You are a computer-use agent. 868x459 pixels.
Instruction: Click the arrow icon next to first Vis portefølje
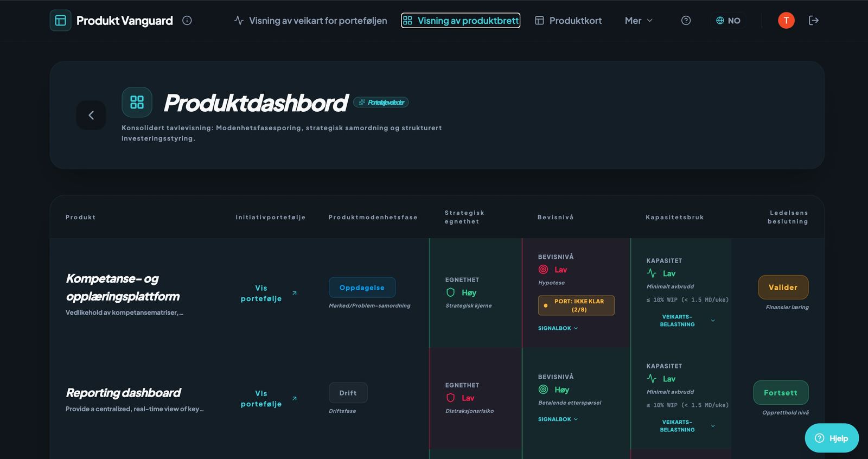[295, 293]
